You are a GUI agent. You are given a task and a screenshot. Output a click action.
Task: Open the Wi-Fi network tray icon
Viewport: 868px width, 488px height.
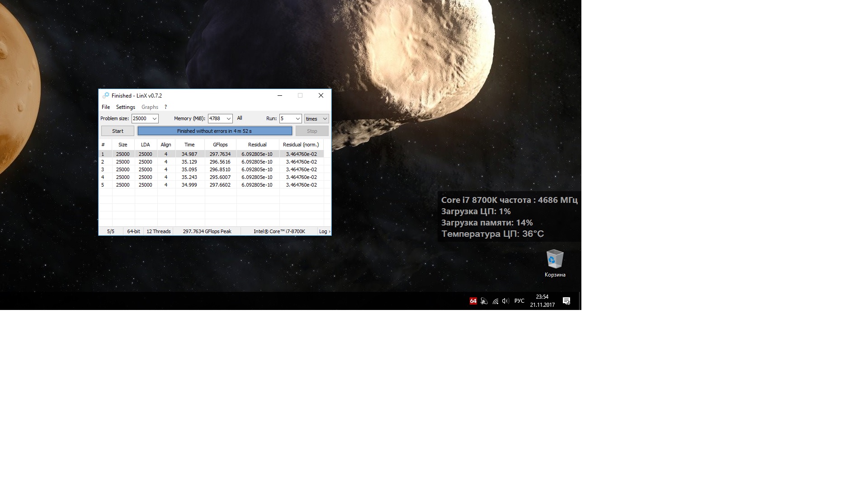[495, 301]
